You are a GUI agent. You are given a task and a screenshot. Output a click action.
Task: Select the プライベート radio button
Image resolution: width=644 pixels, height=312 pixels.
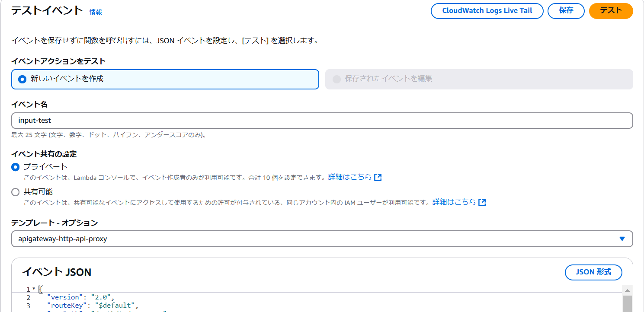point(15,167)
